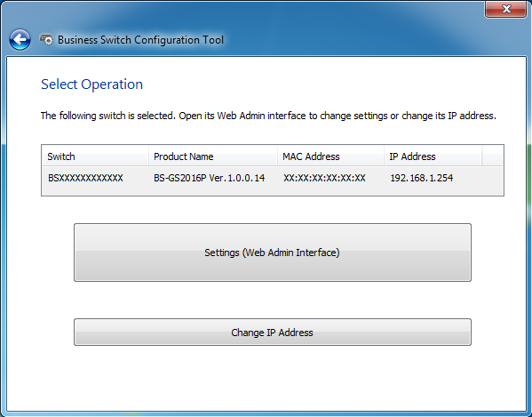532x417 pixels.
Task: Click the IP Address column header
Action: click(x=433, y=156)
